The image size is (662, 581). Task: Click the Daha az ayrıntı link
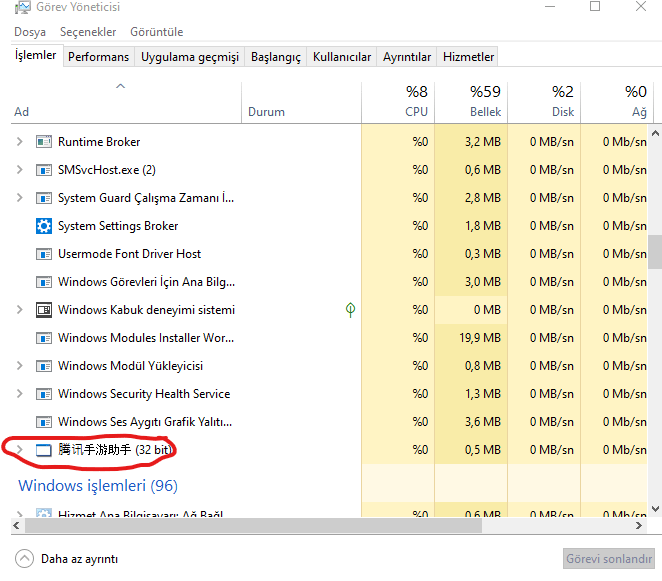79,559
